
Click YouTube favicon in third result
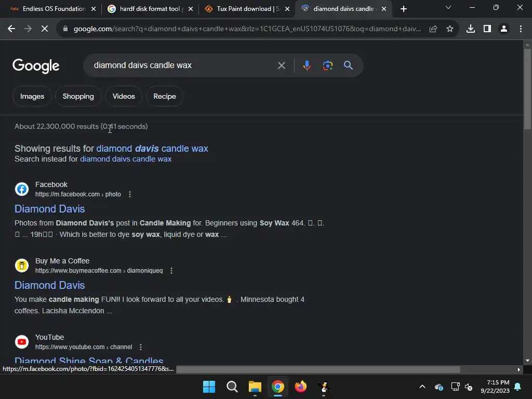coord(22,342)
